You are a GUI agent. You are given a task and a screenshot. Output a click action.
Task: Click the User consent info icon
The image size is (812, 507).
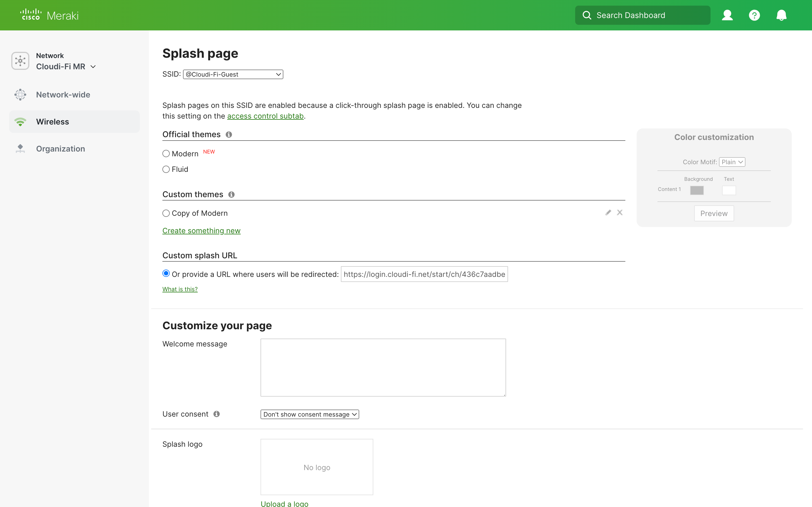click(217, 414)
